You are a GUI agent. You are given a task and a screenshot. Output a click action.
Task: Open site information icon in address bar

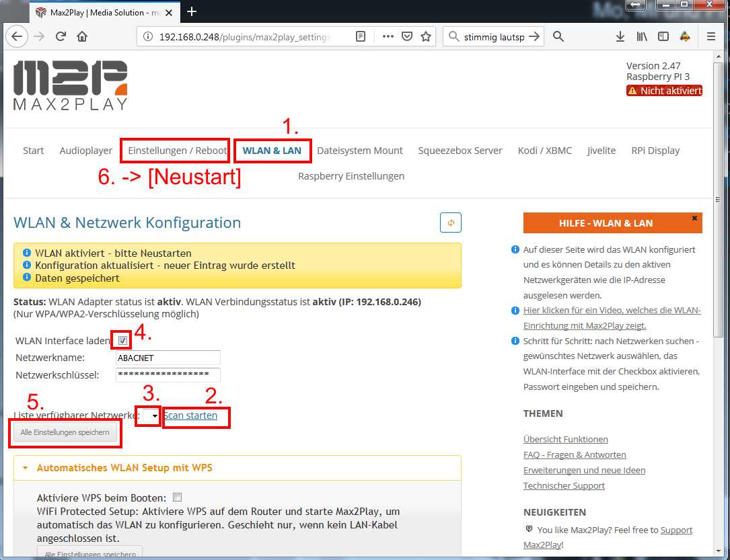147,37
